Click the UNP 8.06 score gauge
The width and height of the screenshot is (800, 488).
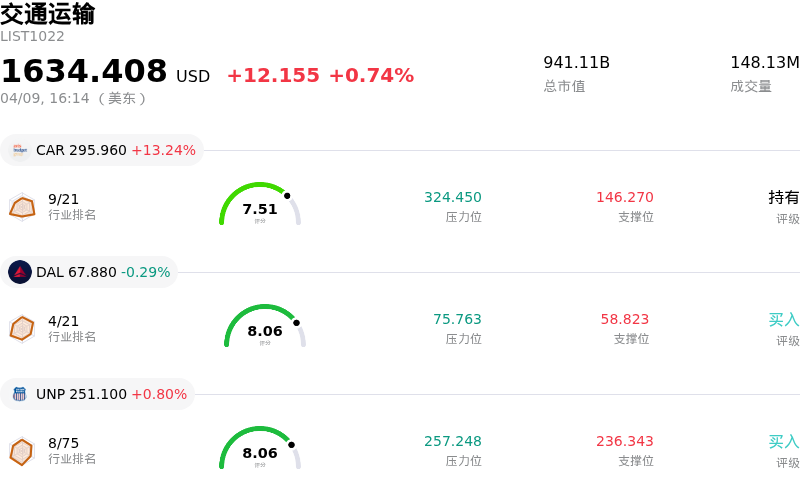(260, 450)
